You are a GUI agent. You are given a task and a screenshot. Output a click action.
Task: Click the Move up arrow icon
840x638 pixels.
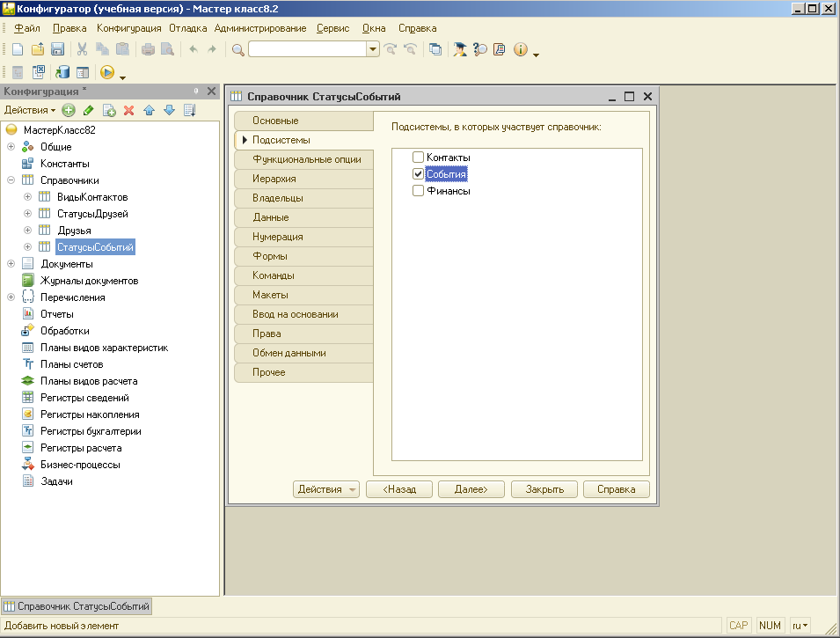point(149,110)
